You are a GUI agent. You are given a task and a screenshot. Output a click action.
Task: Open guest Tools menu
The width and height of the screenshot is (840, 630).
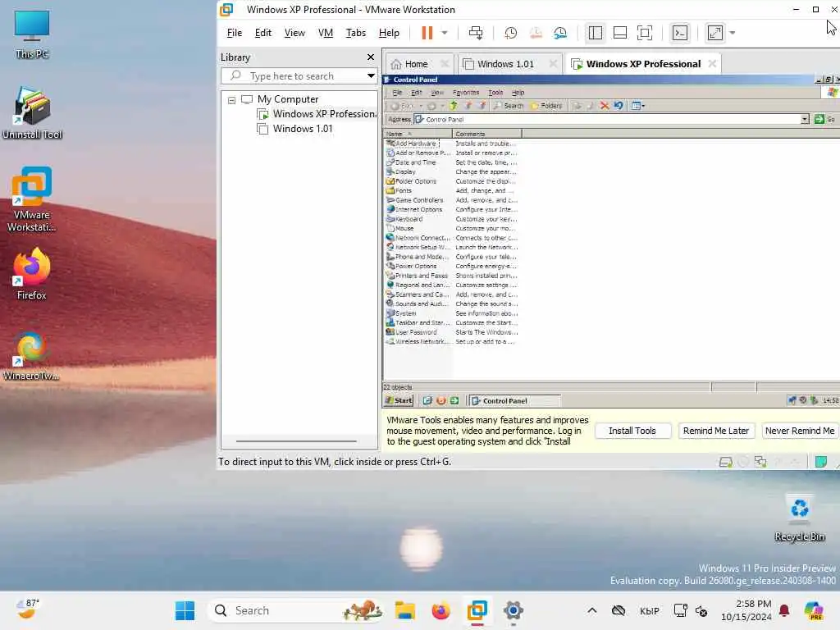tap(495, 93)
